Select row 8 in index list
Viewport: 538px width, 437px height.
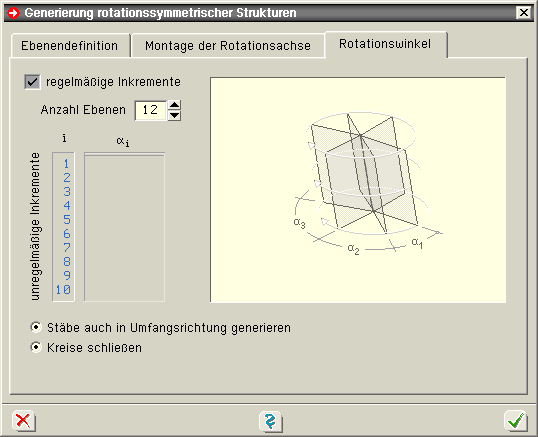66,262
